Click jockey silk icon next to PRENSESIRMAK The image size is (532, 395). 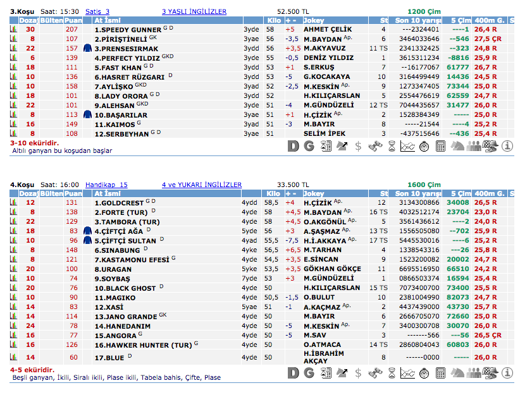[87, 49]
